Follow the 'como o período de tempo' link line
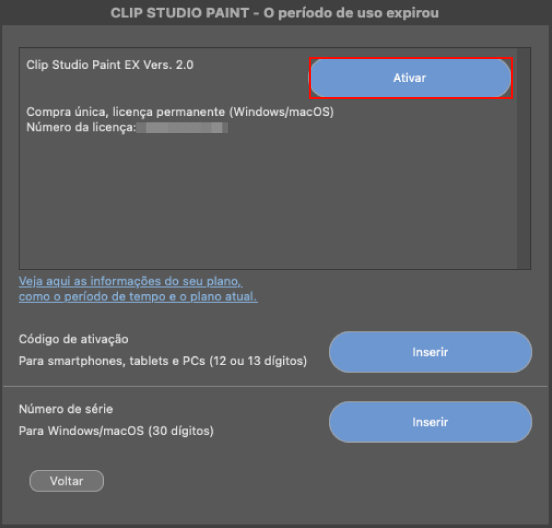552x528 pixels. (x=138, y=297)
